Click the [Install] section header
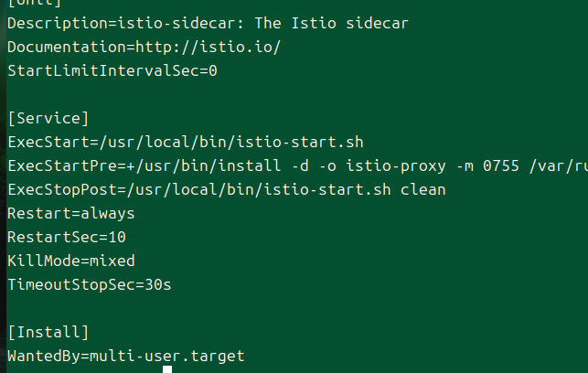Image resolution: width=588 pixels, height=373 pixels. pos(48,332)
